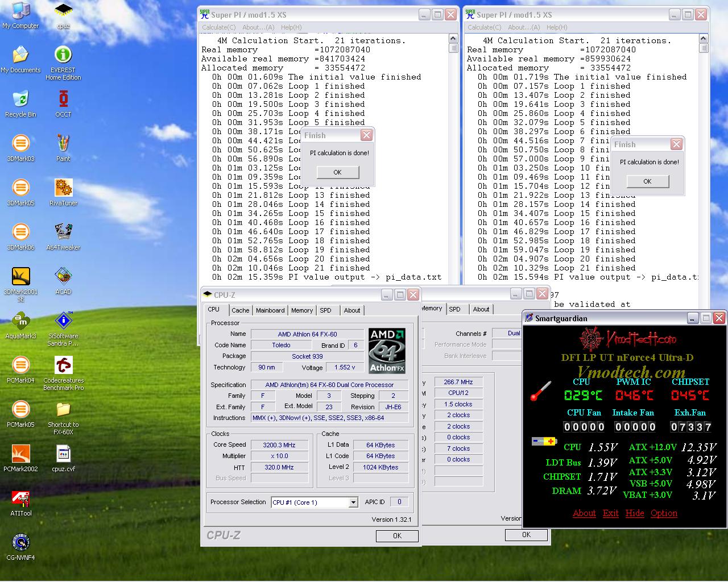The height and width of the screenshot is (582, 728).
Task: Click the Core Speed value 3200.3 MHz
Action: tap(279, 445)
